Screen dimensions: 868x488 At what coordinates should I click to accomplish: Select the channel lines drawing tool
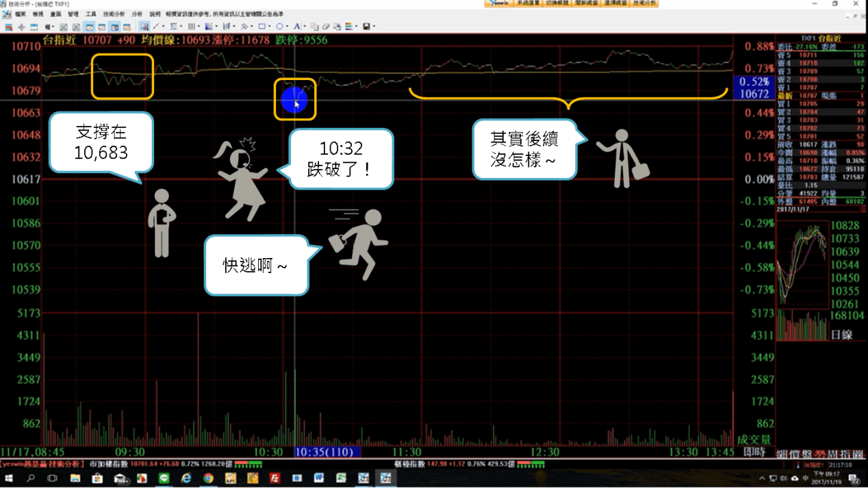(x=226, y=27)
